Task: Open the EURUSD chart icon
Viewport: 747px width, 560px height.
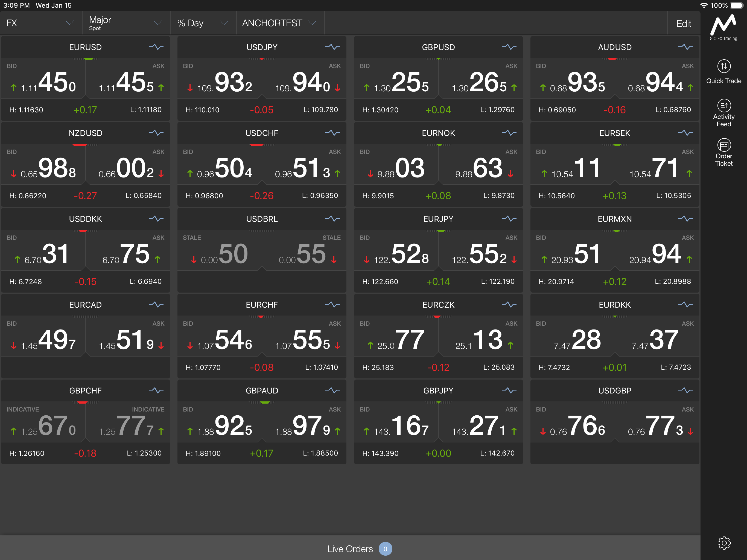Action: tap(156, 47)
